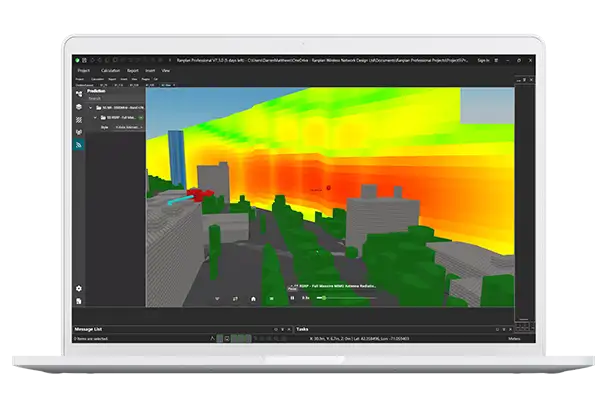The image size is (604, 394).
Task: Click '0 items are selected' status text
Action: [x=91, y=339]
